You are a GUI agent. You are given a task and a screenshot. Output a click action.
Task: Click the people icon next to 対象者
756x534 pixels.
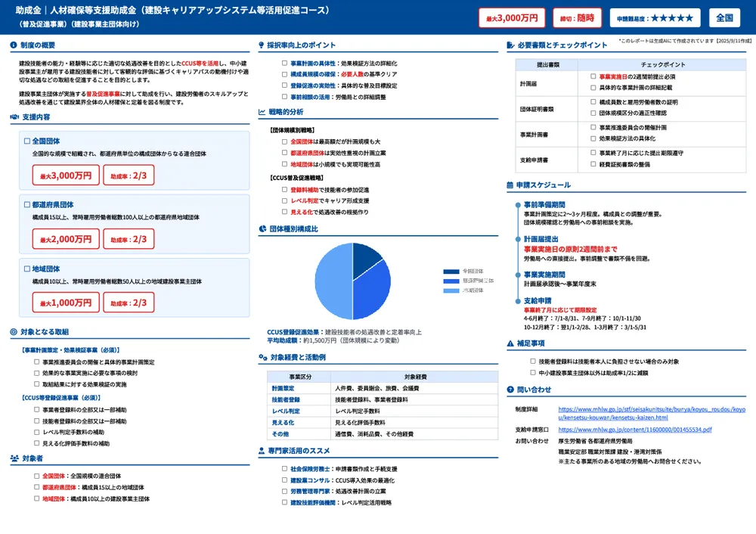[x=14, y=458]
